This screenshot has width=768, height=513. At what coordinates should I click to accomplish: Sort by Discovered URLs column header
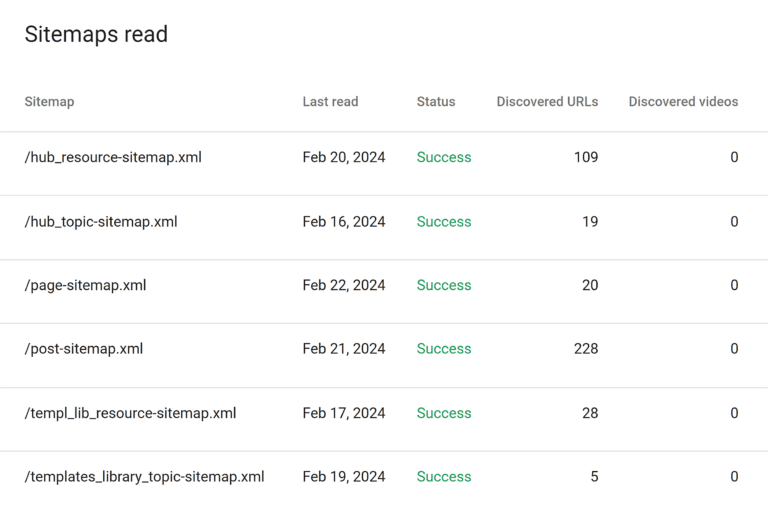(547, 101)
